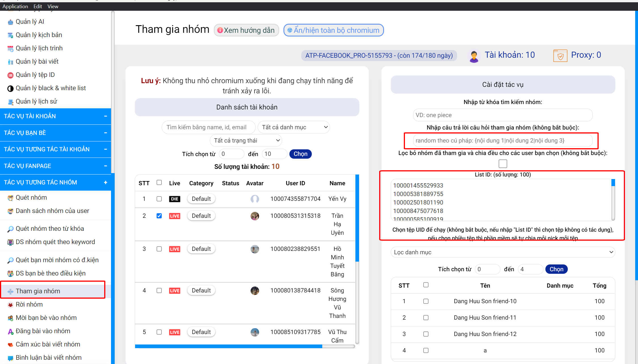Click Chọn button in account selection
The image size is (638, 364).
(x=300, y=154)
